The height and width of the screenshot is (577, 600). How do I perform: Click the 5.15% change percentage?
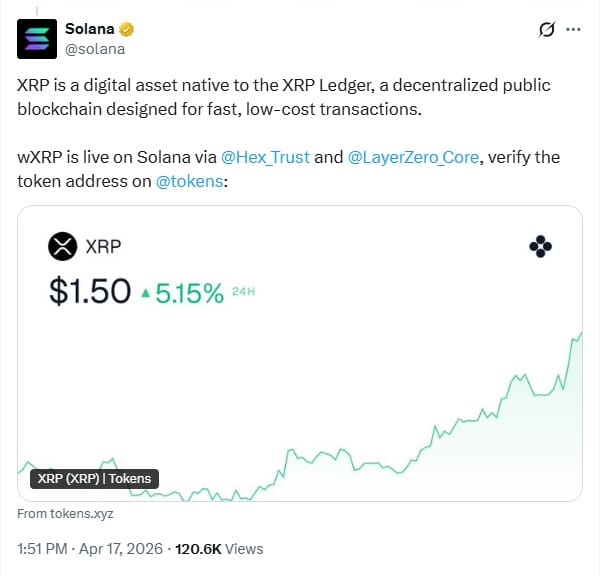[x=189, y=292]
